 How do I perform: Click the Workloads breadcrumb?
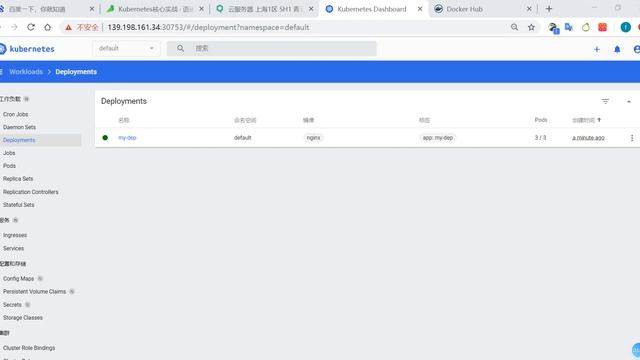[26, 72]
